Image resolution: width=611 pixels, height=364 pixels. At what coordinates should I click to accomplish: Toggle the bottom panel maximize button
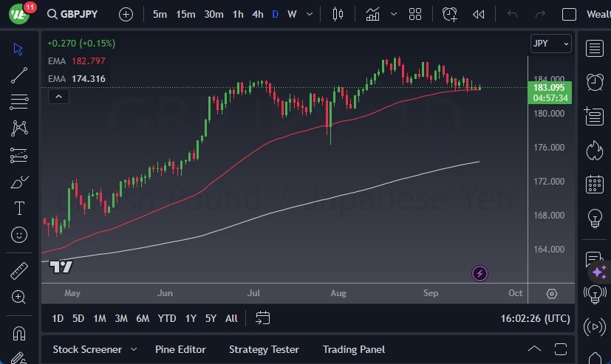pyautogui.click(x=561, y=349)
